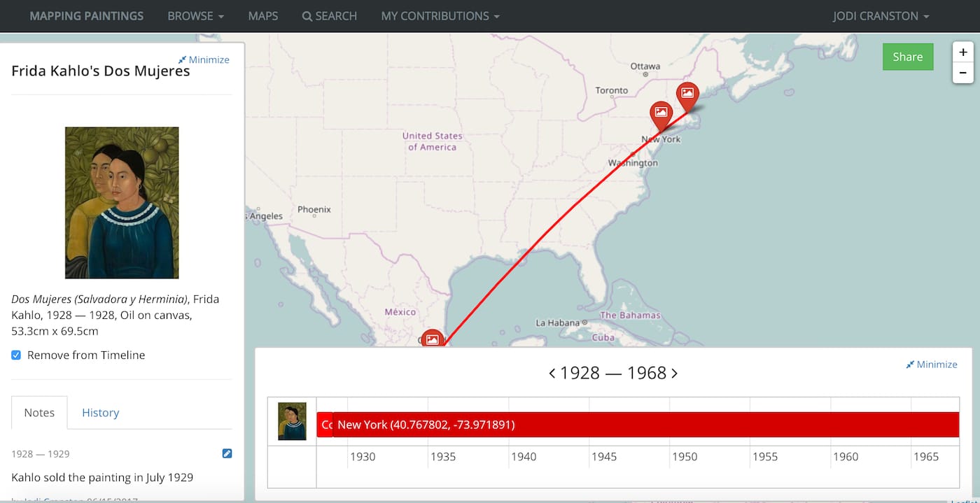Uncheck Remove from Timeline checkbox
The height and width of the screenshot is (503, 980).
pos(16,355)
